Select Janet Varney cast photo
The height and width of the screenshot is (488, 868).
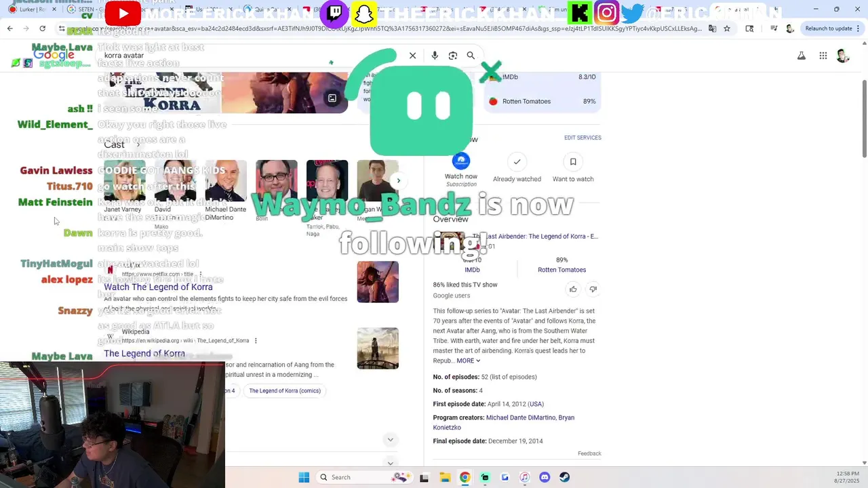tap(124, 181)
